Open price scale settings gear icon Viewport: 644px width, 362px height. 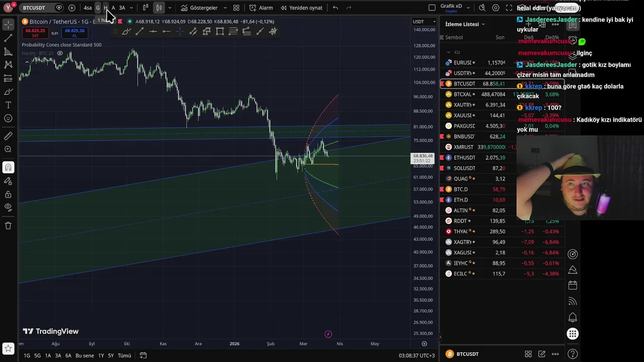424,344
